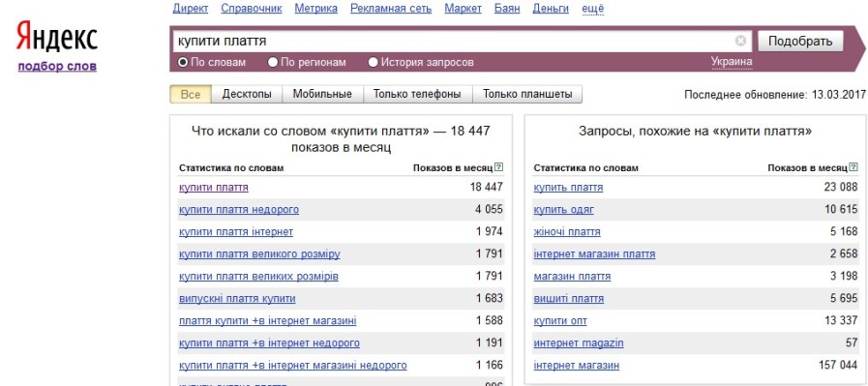
Task: Open the 'Украина' region selector
Action: 732,62
